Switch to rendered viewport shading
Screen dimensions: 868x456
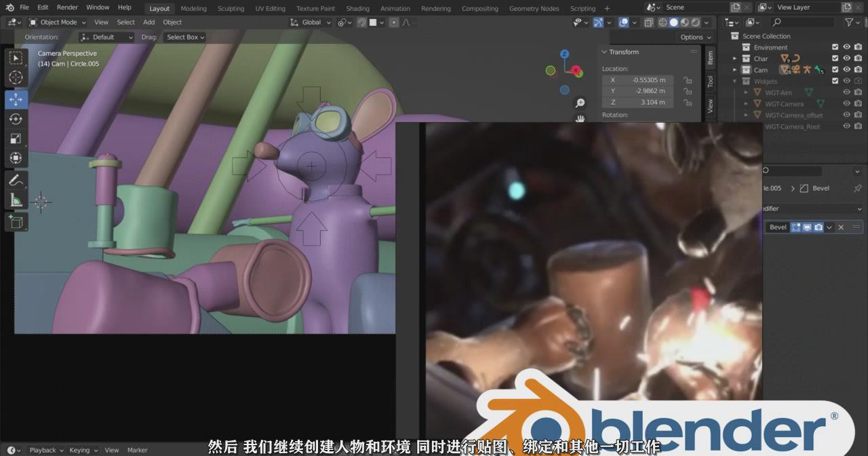[696, 22]
